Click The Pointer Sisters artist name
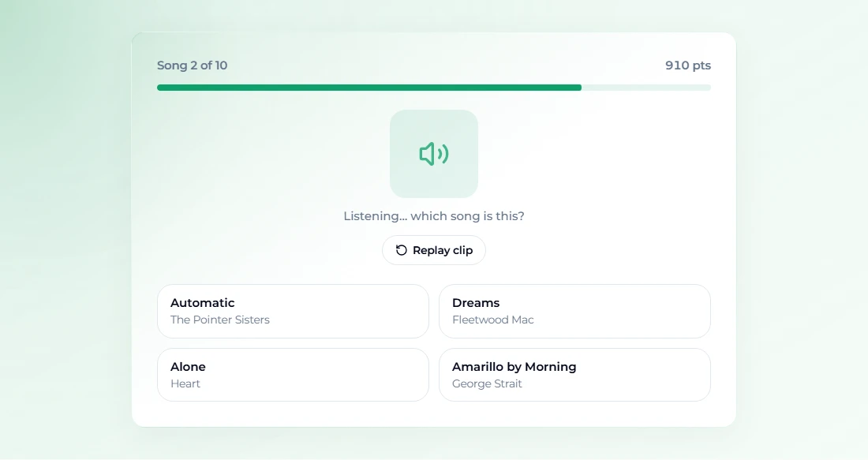 pyautogui.click(x=220, y=320)
